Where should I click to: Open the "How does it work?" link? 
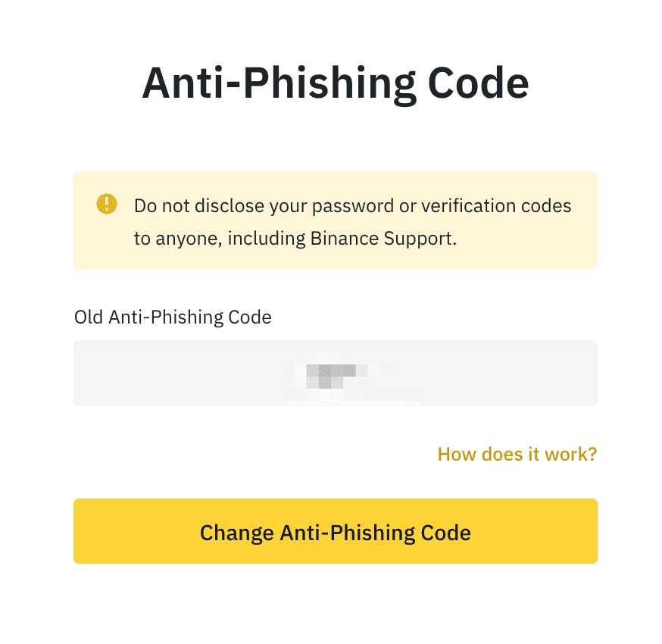point(517,455)
